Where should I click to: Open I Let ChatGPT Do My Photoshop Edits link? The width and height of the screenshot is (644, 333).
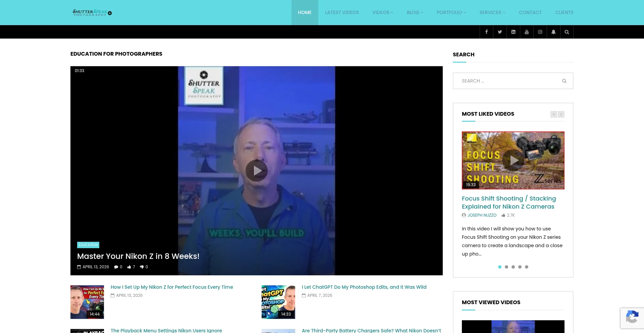tap(364, 287)
